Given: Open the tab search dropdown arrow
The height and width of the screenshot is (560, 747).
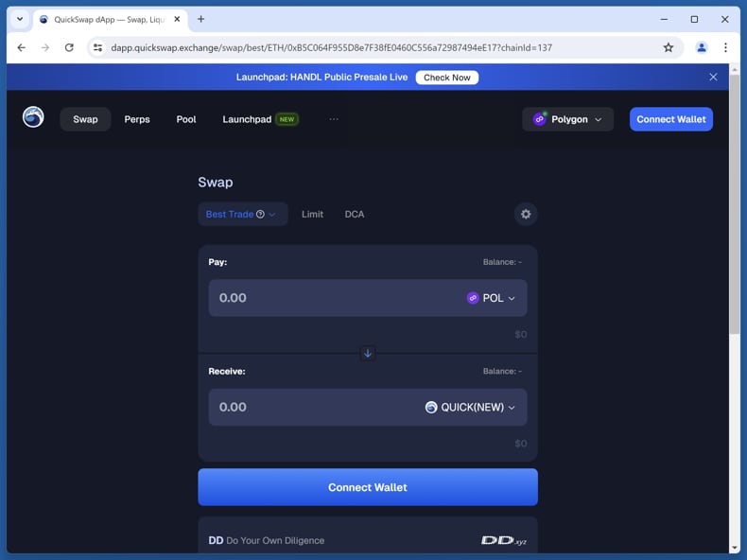Looking at the screenshot, I should pyautogui.click(x=20, y=19).
